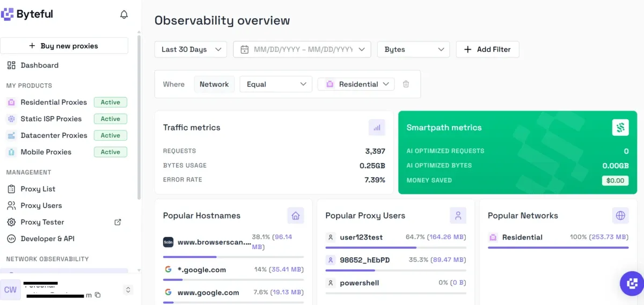Click Network filter field chip
The height and width of the screenshot is (305, 644).
click(x=214, y=84)
